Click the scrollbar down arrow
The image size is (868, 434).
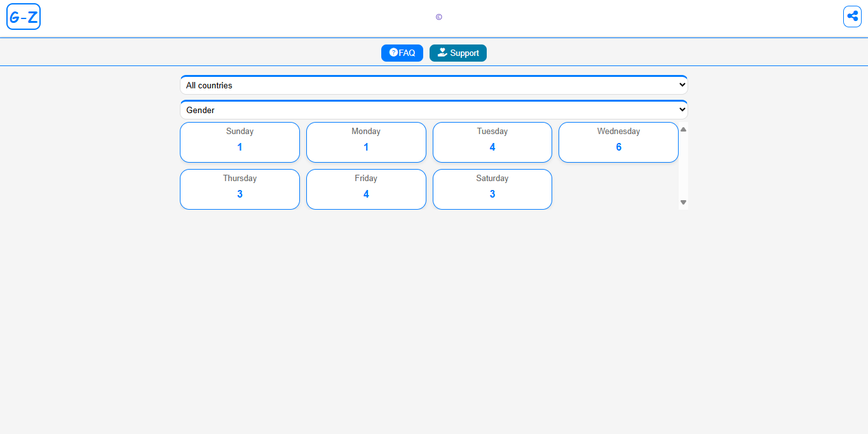684,202
